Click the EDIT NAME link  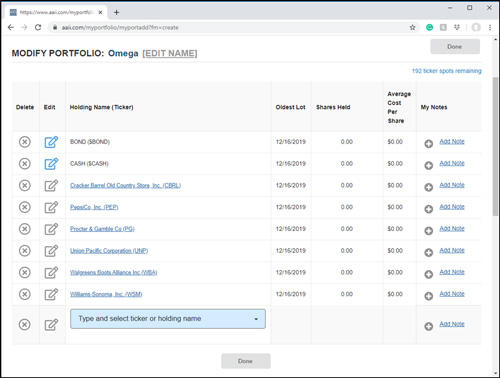170,53
